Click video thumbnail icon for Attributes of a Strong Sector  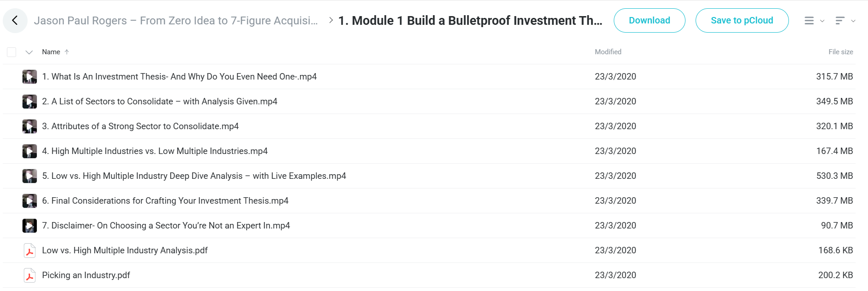coord(29,126)
